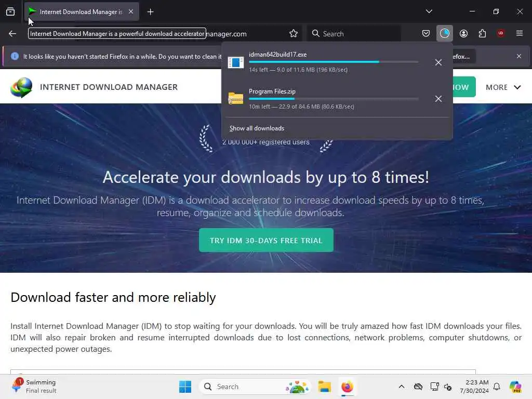The width and height of the screenshot is (532, 399).
Task: Expand the list all tabs chevron
Action: point(429,11)
